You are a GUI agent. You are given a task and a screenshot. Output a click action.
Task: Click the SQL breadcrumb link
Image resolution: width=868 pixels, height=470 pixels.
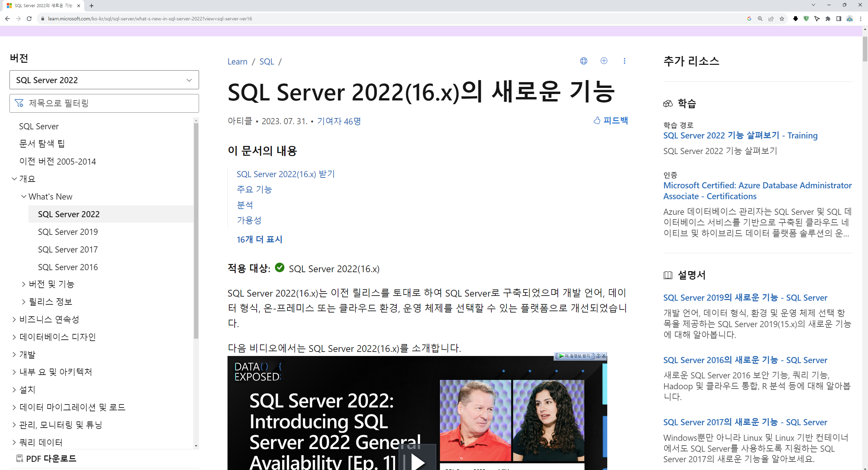(x=267, y=61)
